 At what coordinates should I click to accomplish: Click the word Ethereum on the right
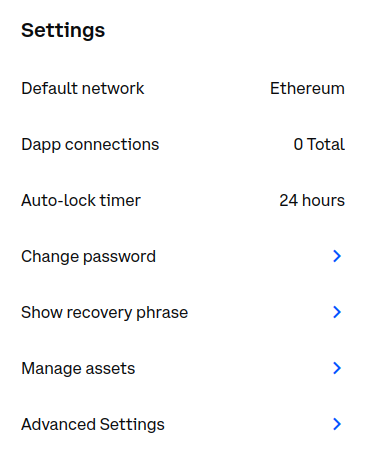click(x=307, y=89)
